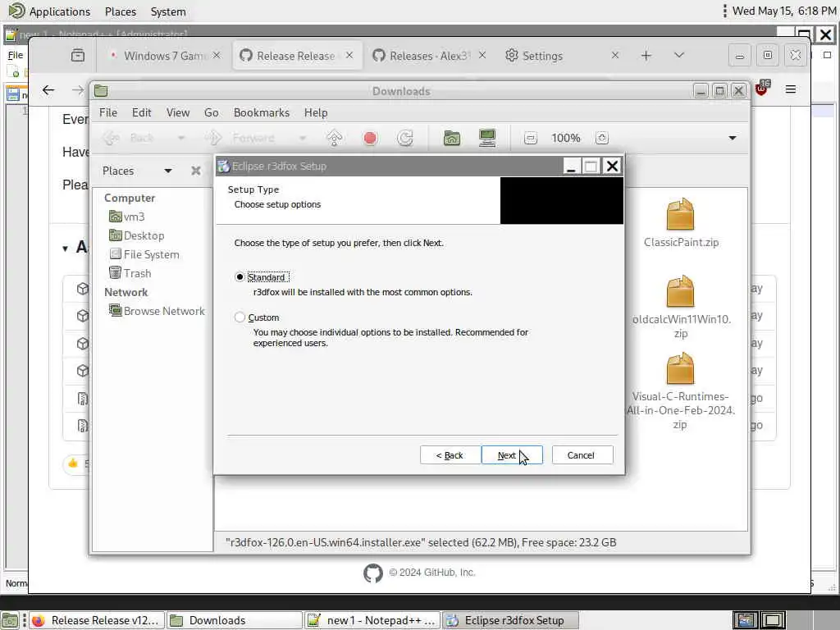This screenshot has width=840, height=630.
Task: Reload the Downloads folder view
Action: [x=405, y=138]
